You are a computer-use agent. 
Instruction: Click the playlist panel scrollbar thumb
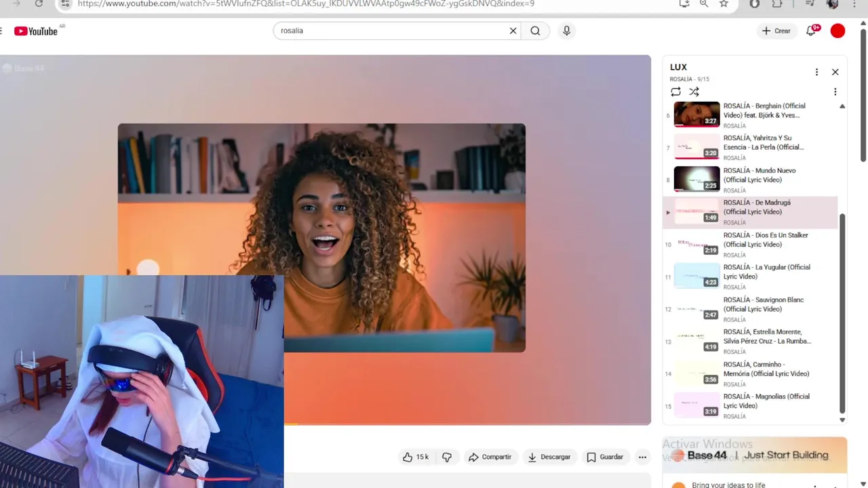pyautogui.click(x=842, y=313)
